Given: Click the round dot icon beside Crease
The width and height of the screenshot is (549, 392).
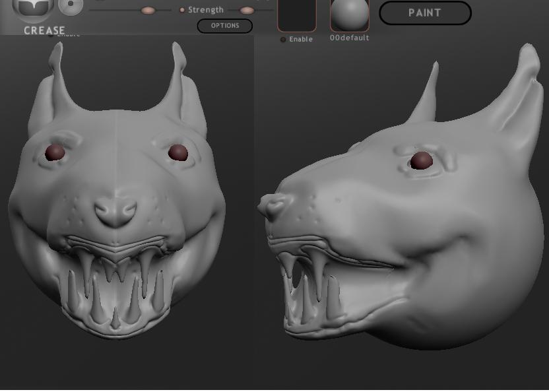Looking at the screenshot, I should pos(71,7).
